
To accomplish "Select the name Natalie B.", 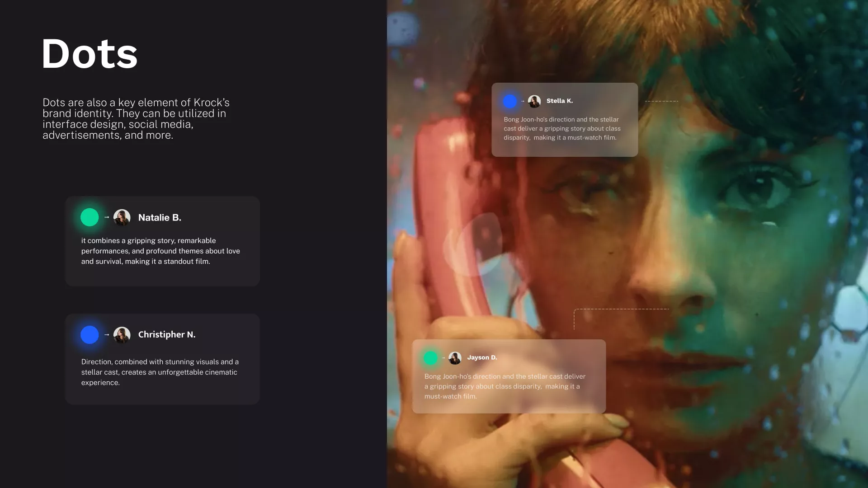I will (160, 218).
